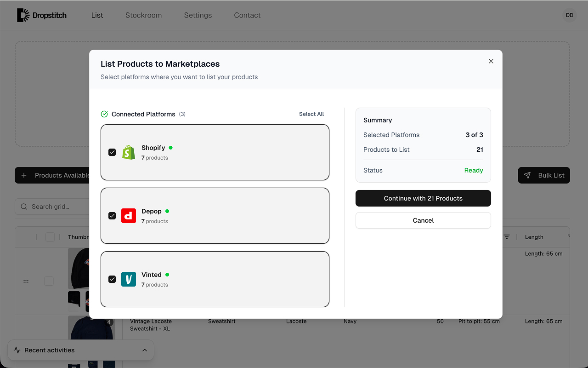Click the Products to List count 21
The height and width of the screenshot is (368, 588).
pos(480,149)
